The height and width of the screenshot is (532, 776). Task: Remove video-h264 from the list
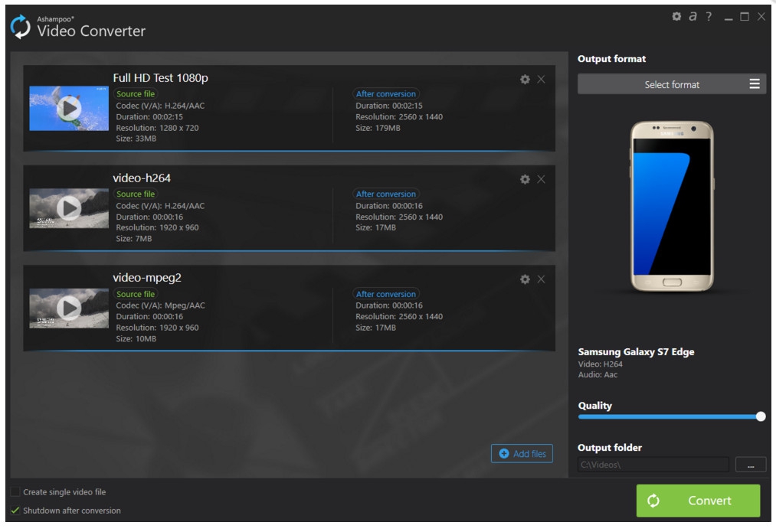tap(541, 179)
